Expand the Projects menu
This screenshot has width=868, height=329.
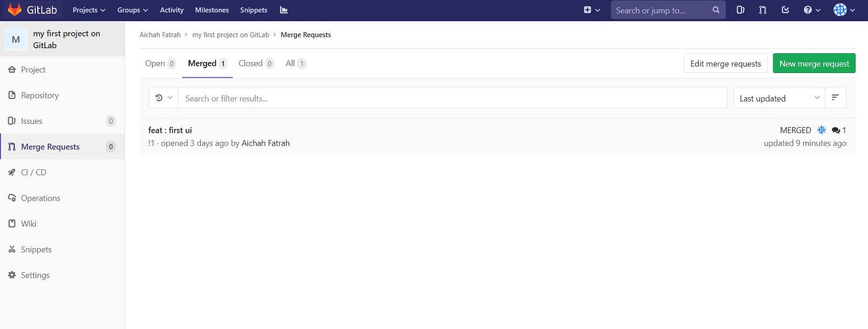pos(89,10)
